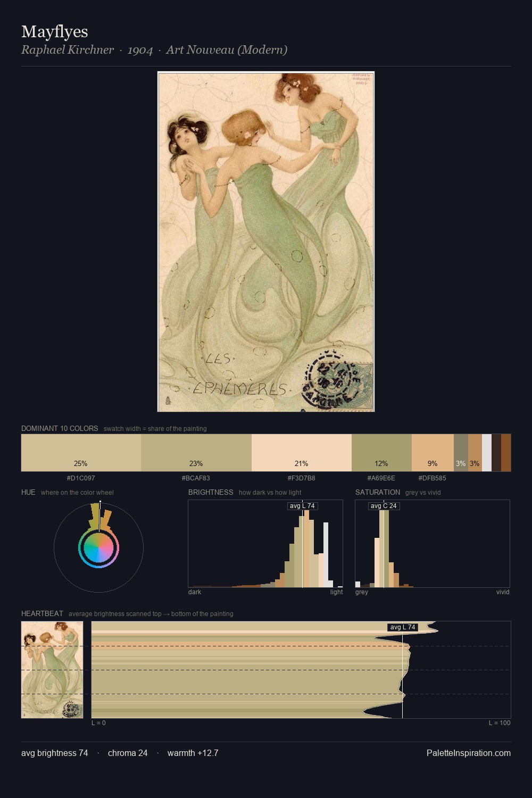532x798 pixels.
Task: Click the hue color wheel
Action: point(98,547)
